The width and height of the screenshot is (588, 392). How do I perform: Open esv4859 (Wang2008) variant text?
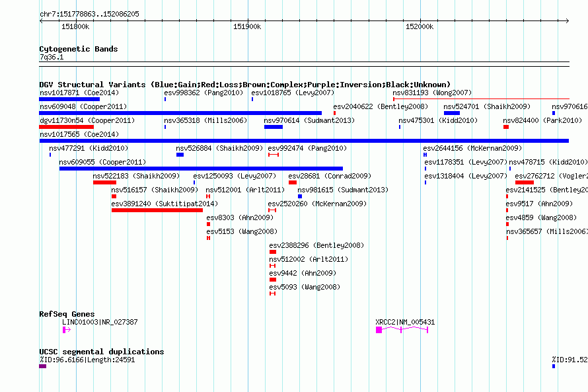pyautogui.click(x=541, y=217)
